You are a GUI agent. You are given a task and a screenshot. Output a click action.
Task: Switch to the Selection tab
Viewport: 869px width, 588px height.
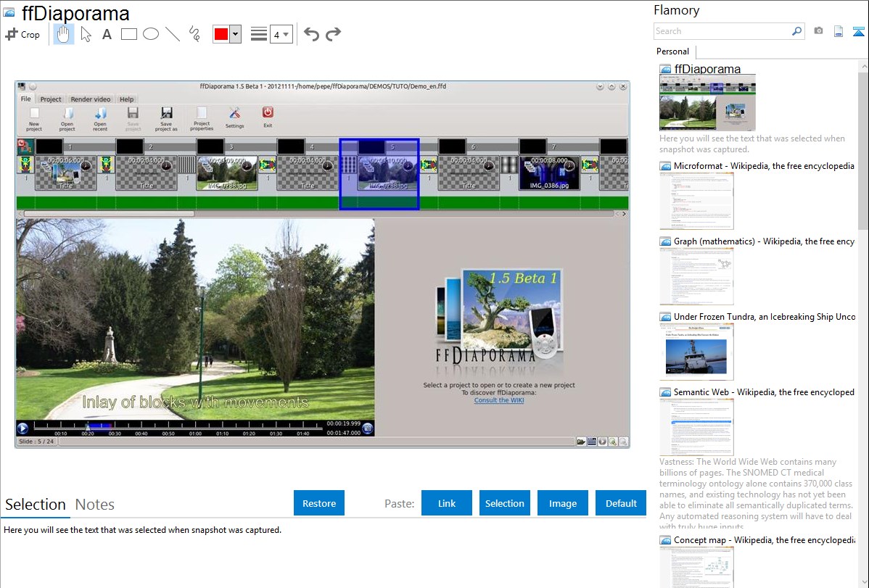tap(36, 505)
